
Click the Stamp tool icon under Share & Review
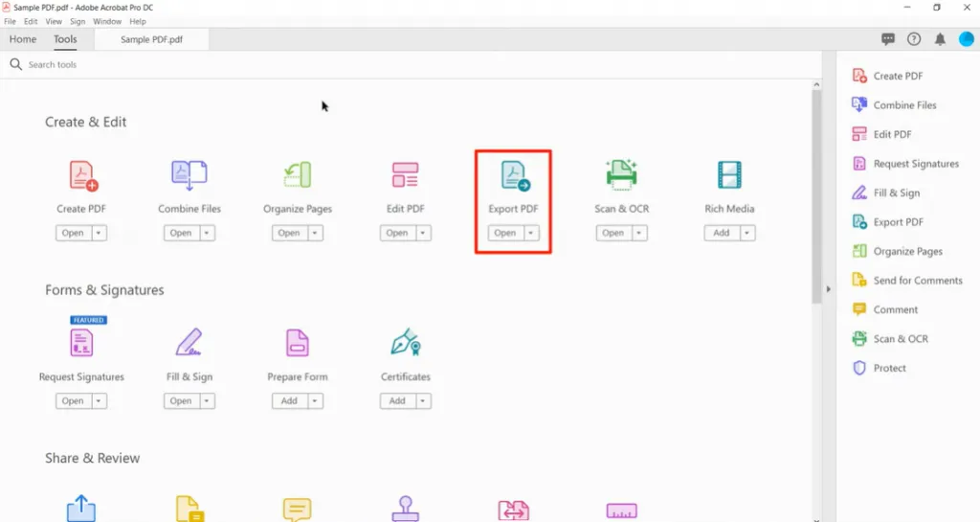[x=406, y=509]
